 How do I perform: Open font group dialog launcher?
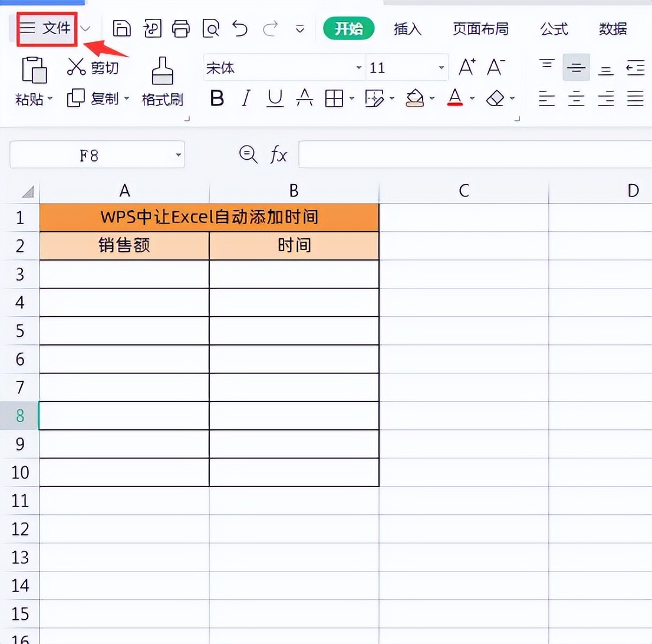pyautogui.click(x=517, y=119)
